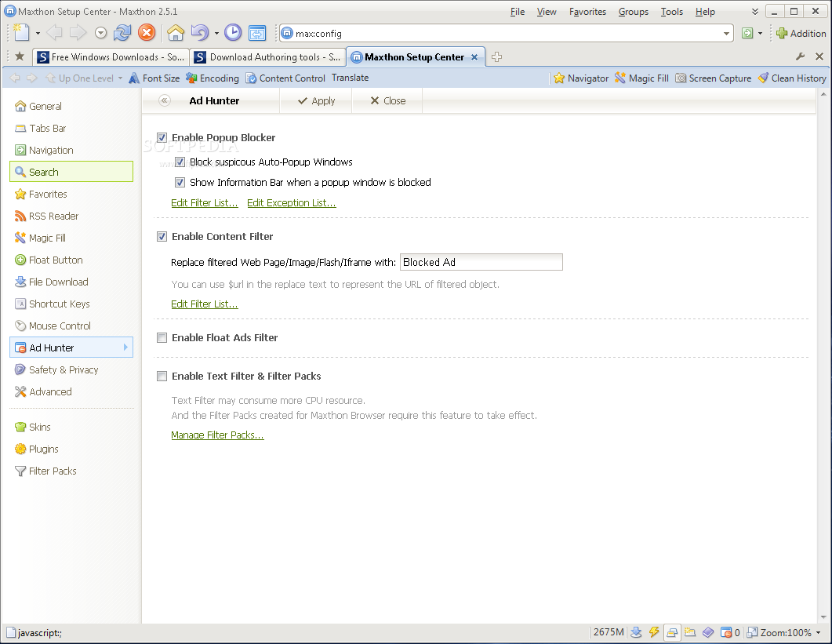Screen dimensions: 832x644
Task: Open the Tools menu
Action: click(x=672, y=12)
